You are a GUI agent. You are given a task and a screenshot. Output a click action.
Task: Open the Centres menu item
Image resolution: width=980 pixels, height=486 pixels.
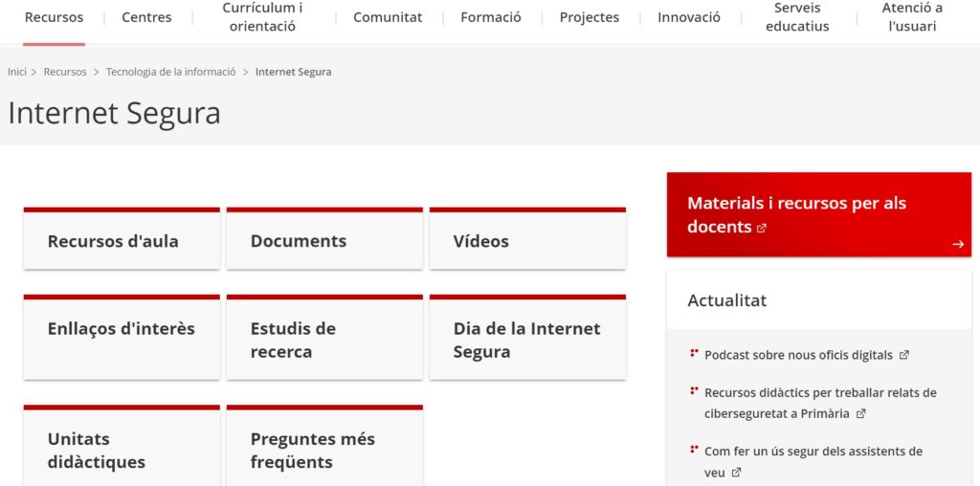(x=146, y=17)
